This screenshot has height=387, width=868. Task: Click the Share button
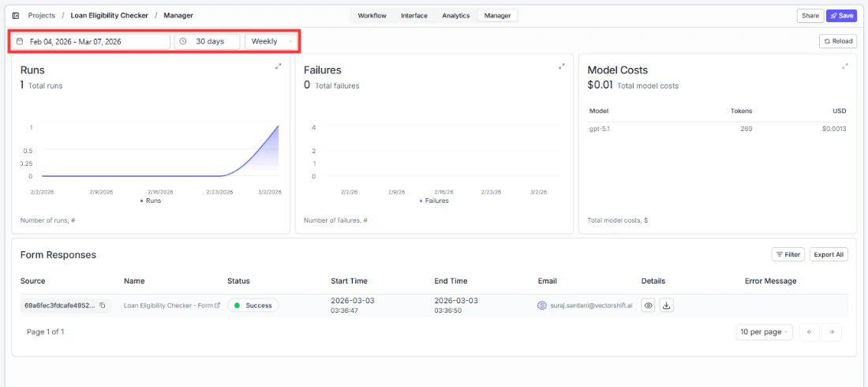tap(810, 16)
